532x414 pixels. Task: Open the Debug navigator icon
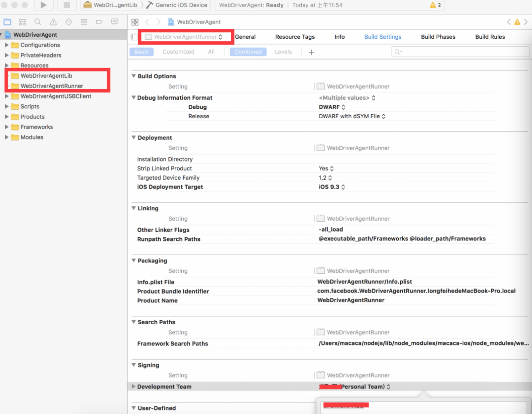coord(84,22)
